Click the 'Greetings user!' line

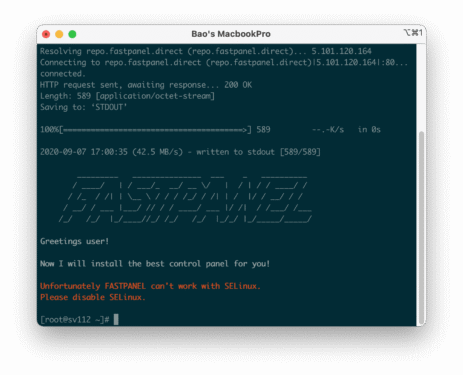pyautogui.click(x=74, y=241)
